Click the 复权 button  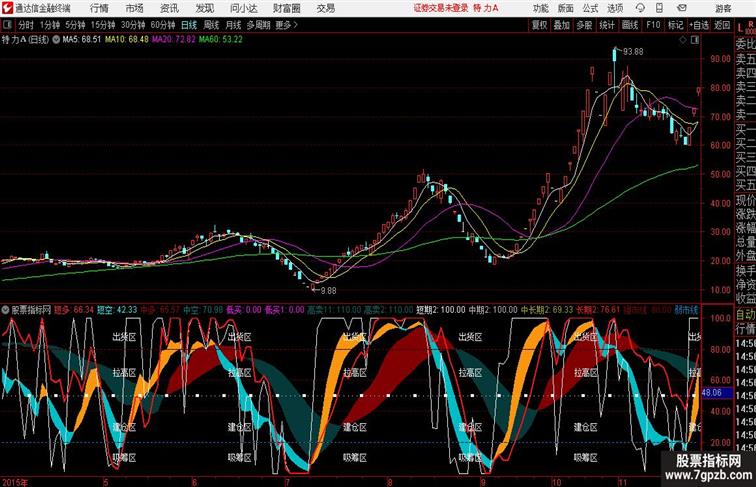tap(540, 25)
